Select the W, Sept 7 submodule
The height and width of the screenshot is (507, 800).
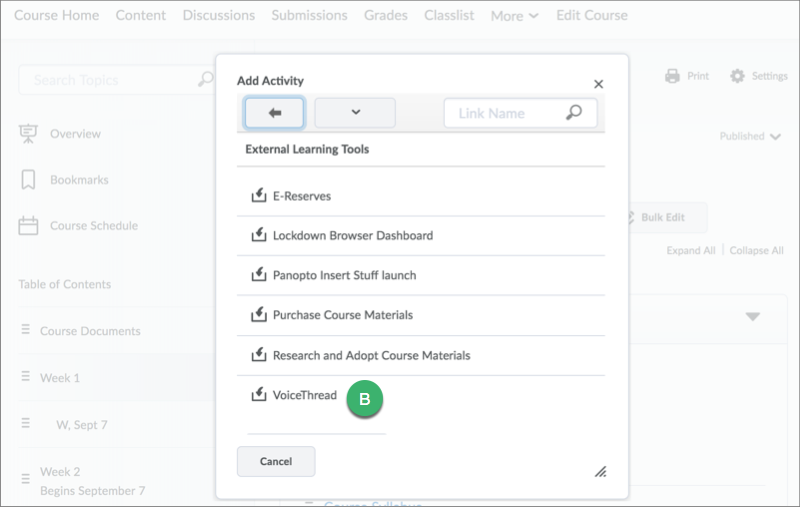[x=82, y=425]
